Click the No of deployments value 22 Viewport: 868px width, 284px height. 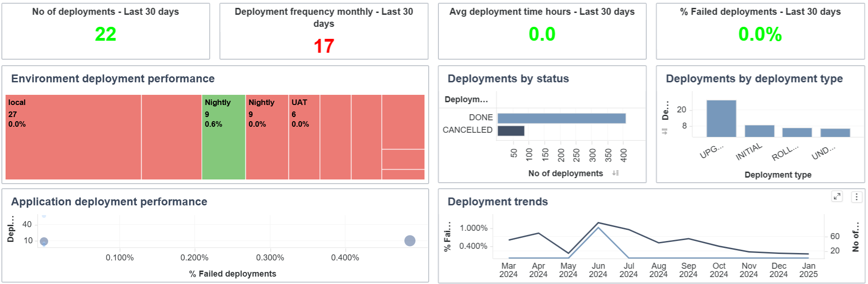click(x=106, y=34)
